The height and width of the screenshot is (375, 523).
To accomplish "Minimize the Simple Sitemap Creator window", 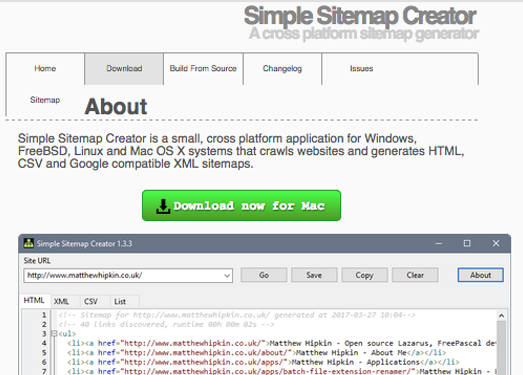I will click(439, 244).
